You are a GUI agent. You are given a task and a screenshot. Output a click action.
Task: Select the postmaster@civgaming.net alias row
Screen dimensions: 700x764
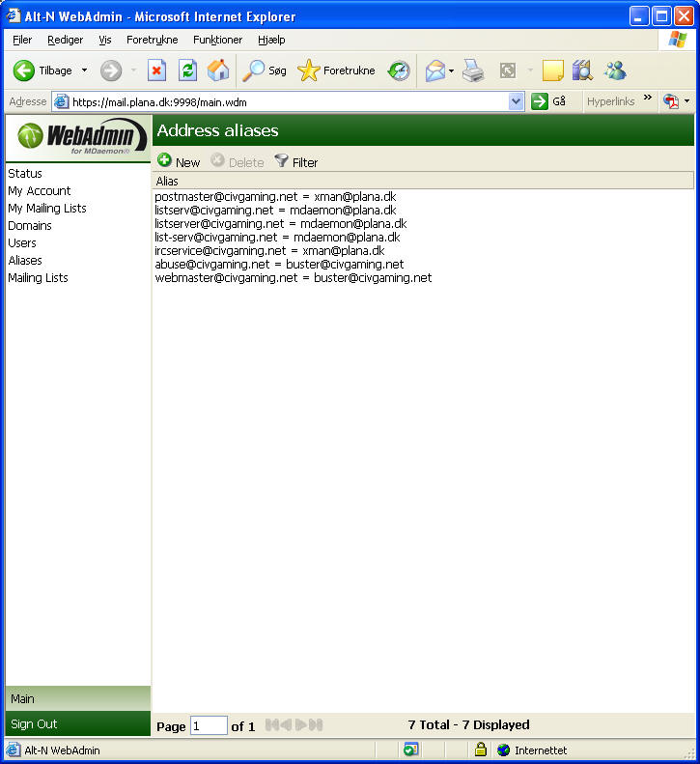[x=275, y=197]
